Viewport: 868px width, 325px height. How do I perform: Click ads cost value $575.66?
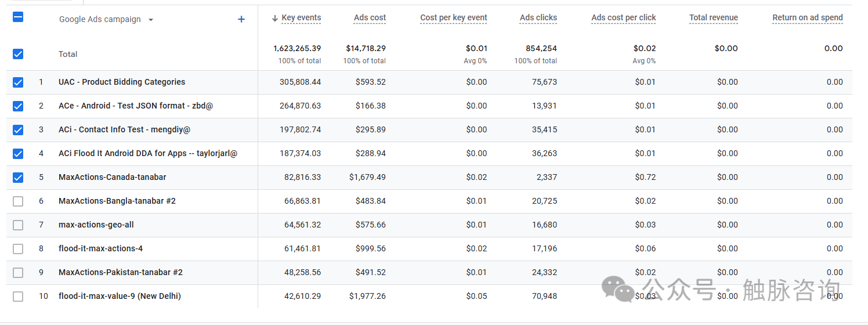point(371,225)
